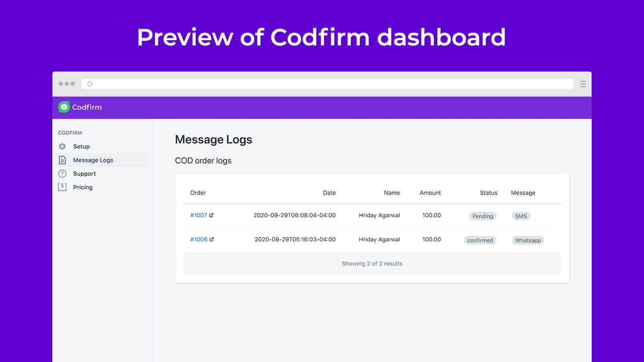Click the Setup gear icon in sidebar

(62, 146)
